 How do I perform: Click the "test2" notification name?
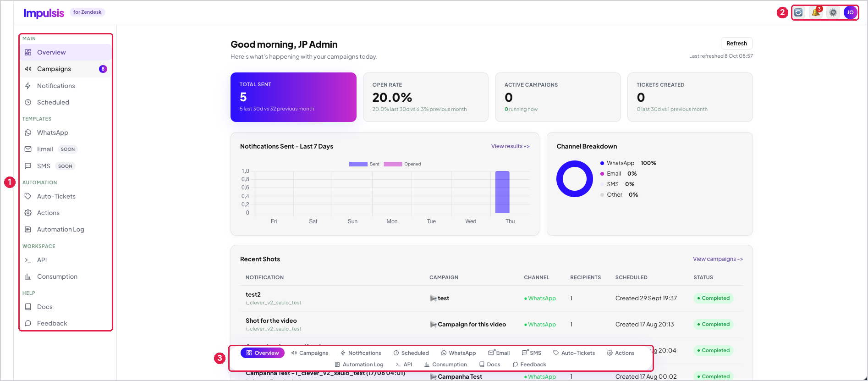tap(253, 295)
